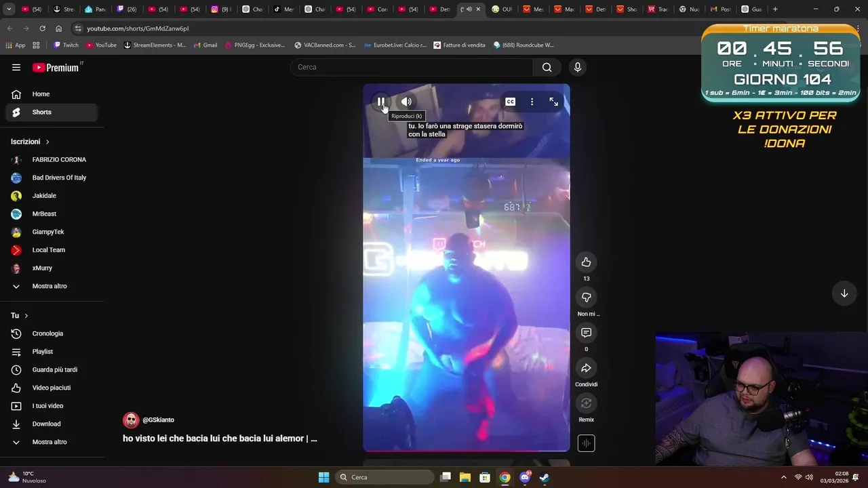This screenshot has width=868, height=488.
Task: Open the Roundcube bookmark
Action: pos(524,45)
